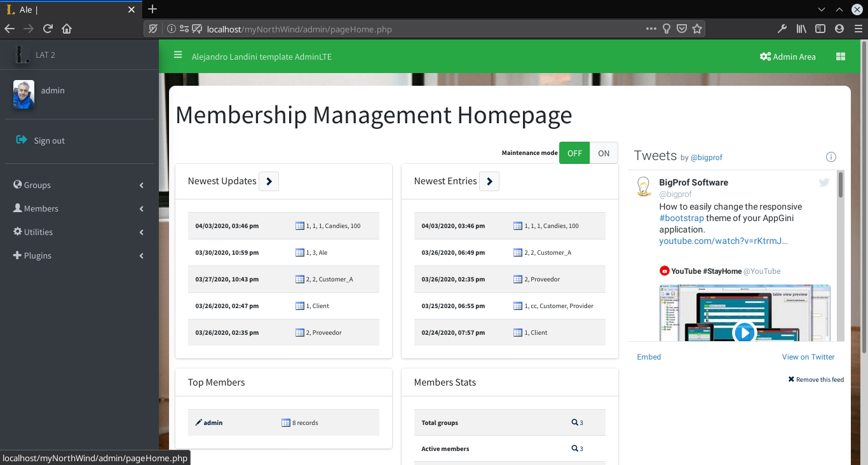Open the green grid icon in header
This screenshot has width=868, height=465.
tap(841, 57)
